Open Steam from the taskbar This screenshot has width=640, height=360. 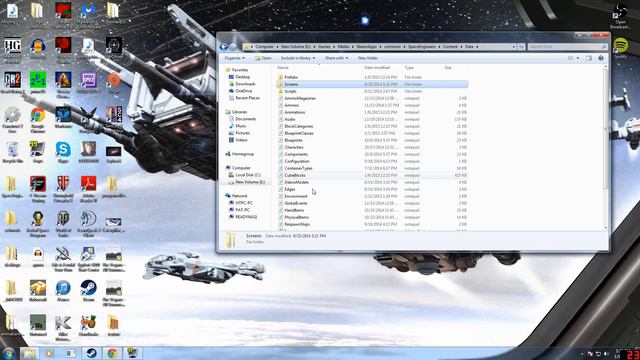[91, 353]
